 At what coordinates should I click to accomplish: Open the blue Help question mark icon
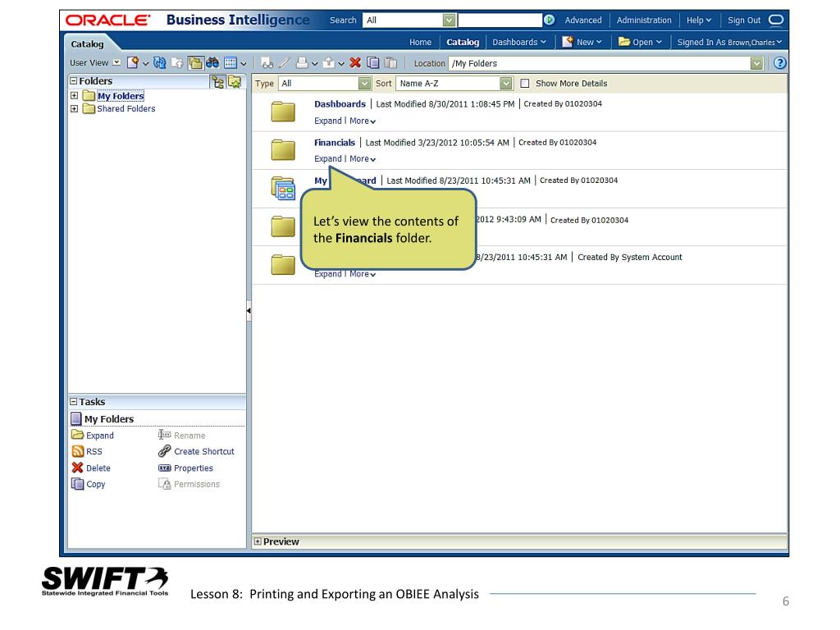tap(779, 63)
